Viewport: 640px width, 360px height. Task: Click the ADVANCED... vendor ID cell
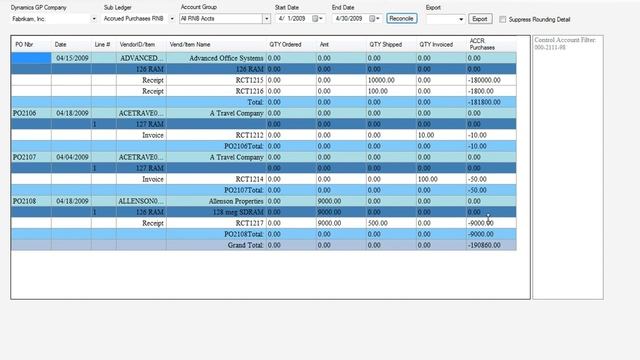(x=141, y=58)
